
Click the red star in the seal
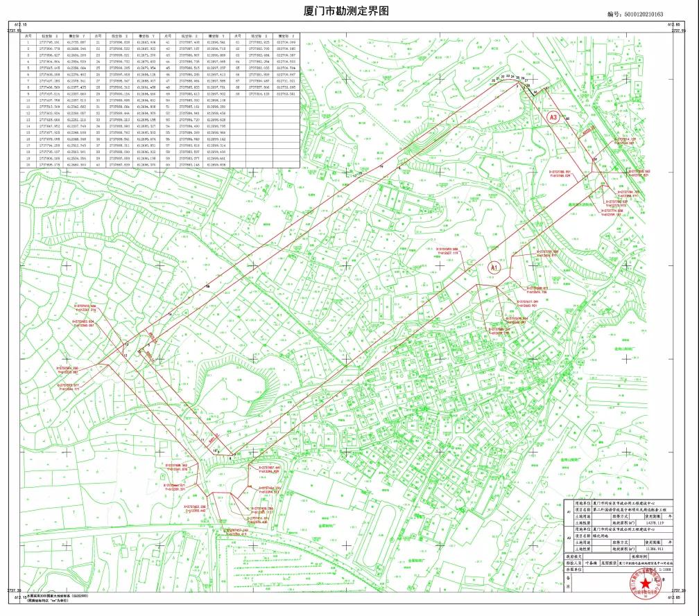646,584
